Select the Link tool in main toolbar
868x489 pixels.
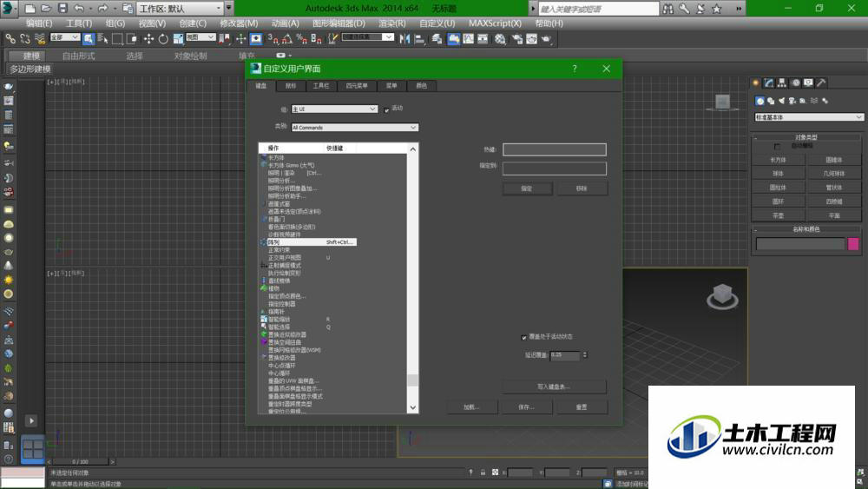[x=10, y=39]
